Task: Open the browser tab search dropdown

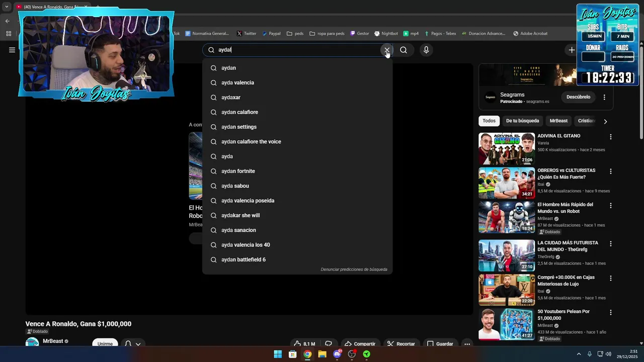Action: click(x=6, y=7)
